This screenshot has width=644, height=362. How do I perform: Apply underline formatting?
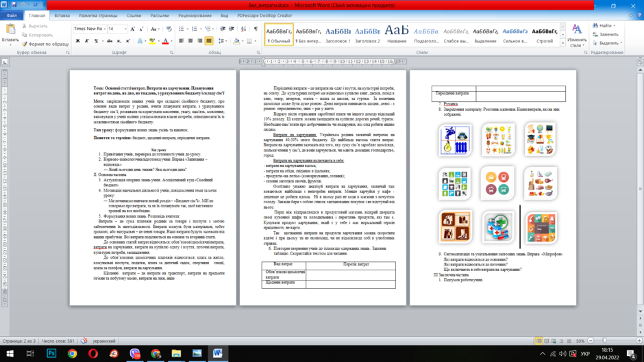[97, 41]
